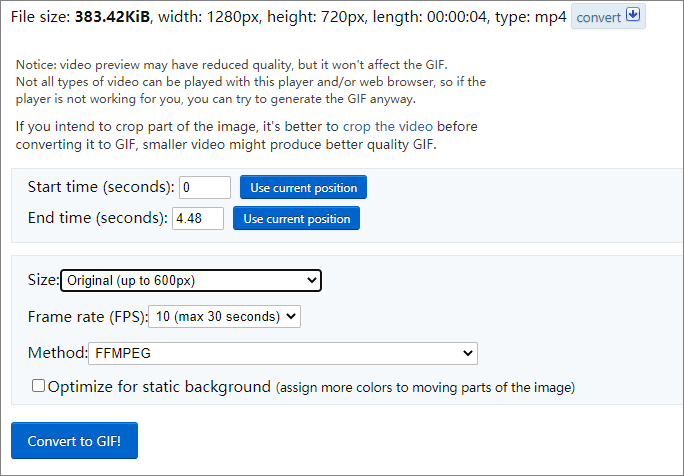Click the 'Start time (seconds):' label
This screenshot has width=684, height=476.
point(101,187)
